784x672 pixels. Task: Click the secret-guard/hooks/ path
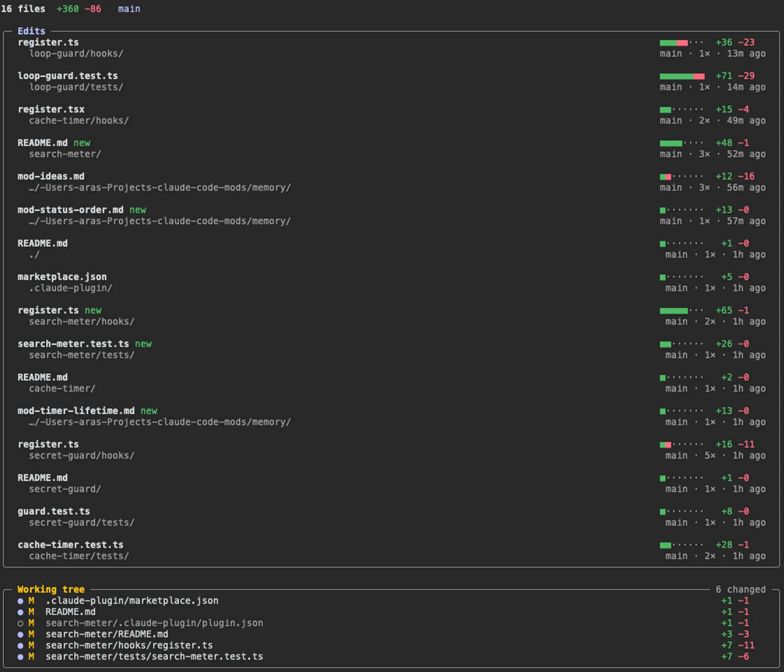tap(82, 456)
